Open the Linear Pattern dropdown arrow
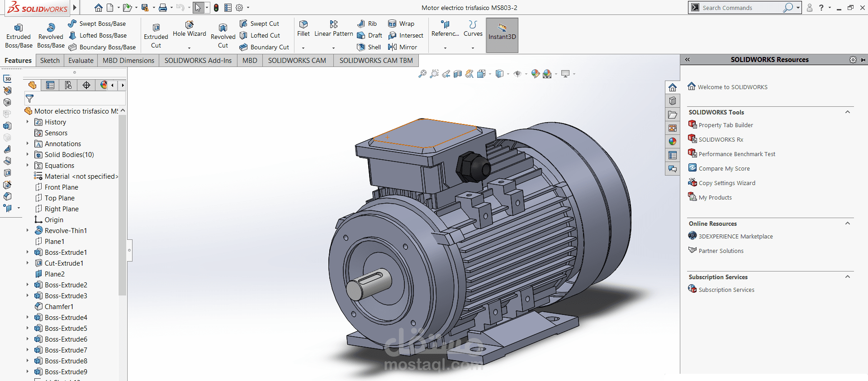868x381 pixels. 333,48
